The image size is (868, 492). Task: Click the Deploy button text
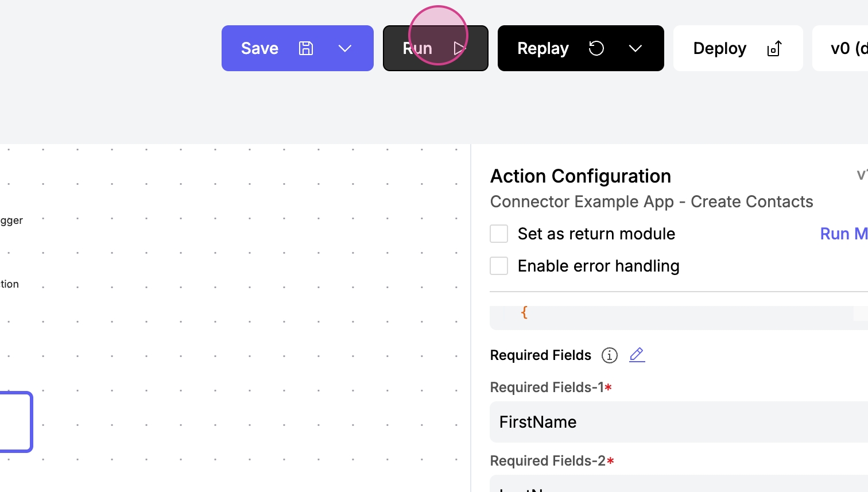(719, 48)
